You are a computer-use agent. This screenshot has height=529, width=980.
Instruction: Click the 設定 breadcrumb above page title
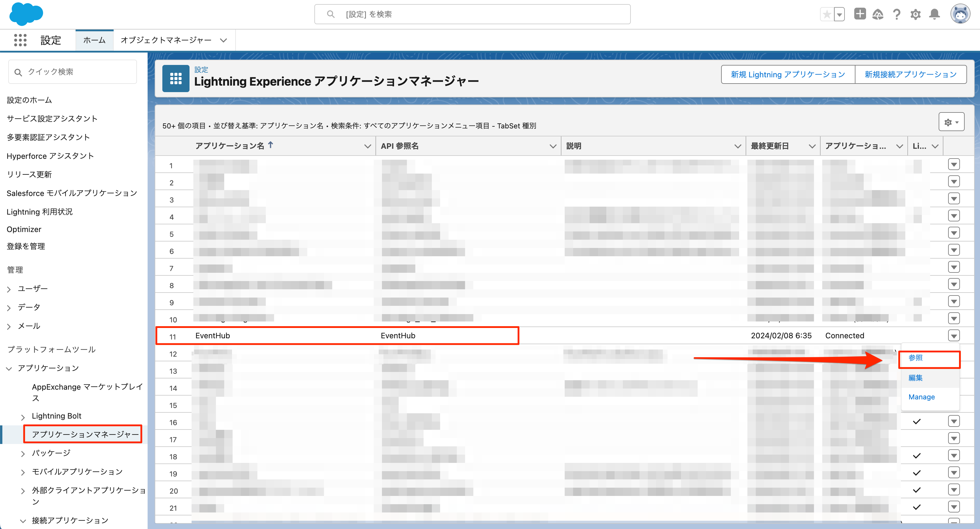pos(201,70)
